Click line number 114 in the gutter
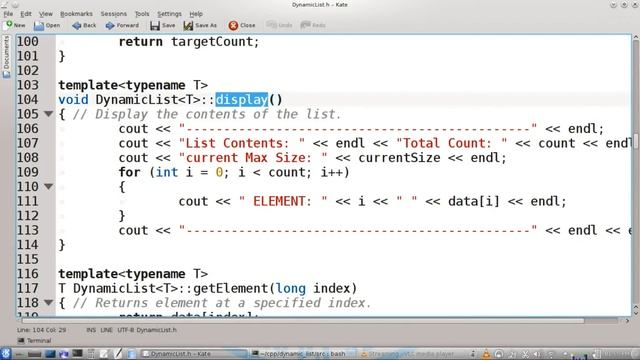Screen dimensions: 640x360 coord(27,245)
